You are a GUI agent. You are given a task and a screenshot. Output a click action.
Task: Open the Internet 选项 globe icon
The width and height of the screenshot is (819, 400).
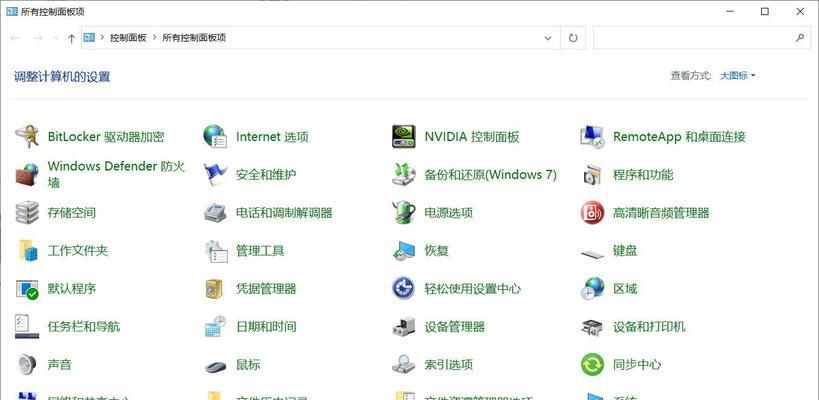(x=215, y=137)
